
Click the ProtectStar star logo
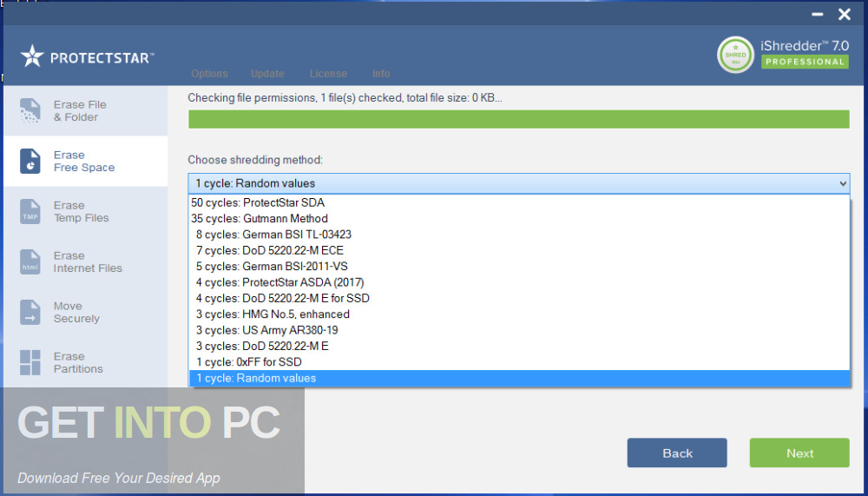tap(32, 56)
